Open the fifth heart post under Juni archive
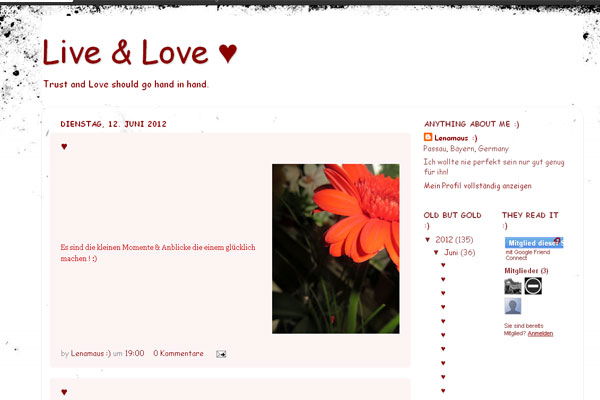The height and width of the screenshot is (400, 600). (443, 321)
